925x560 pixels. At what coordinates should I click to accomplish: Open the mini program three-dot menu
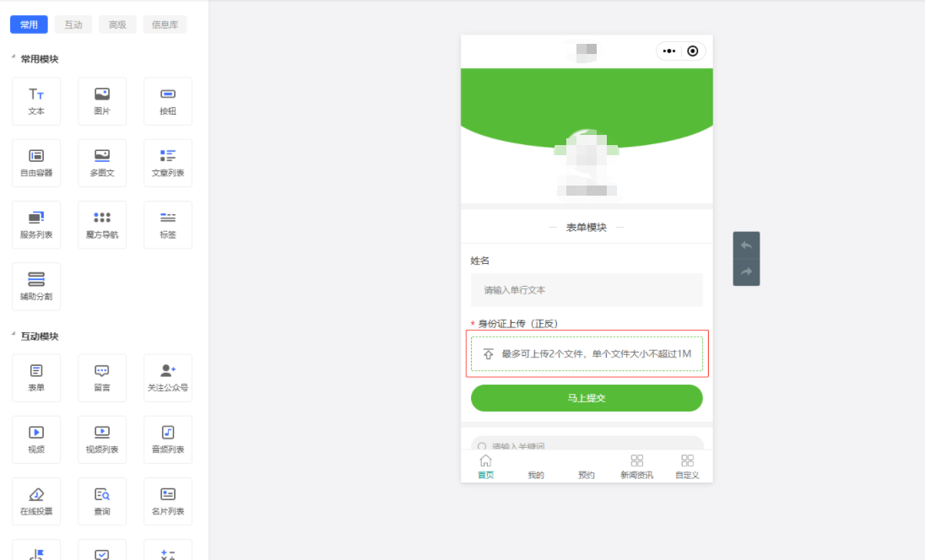tap(669, 51)
